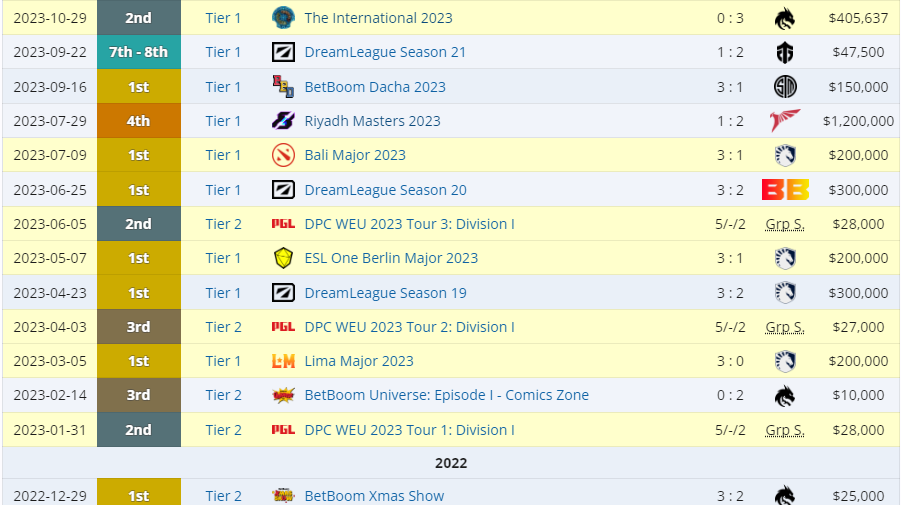The width and height of the screenshot is (901, 505).
Task: Click opponent logo in The International 2023 row
Action: tap(785, 18)
